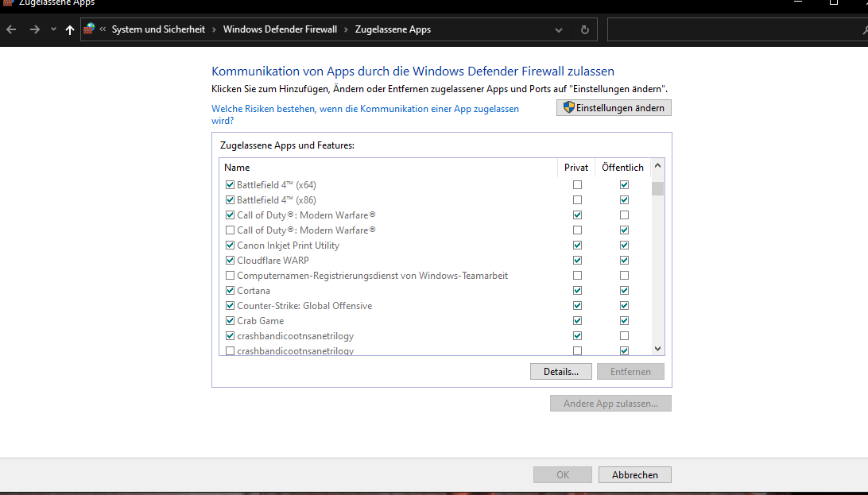Screen dimensions: 868x495
Task: Go up one level with up arrow
Action: click(x=69, y=30)
